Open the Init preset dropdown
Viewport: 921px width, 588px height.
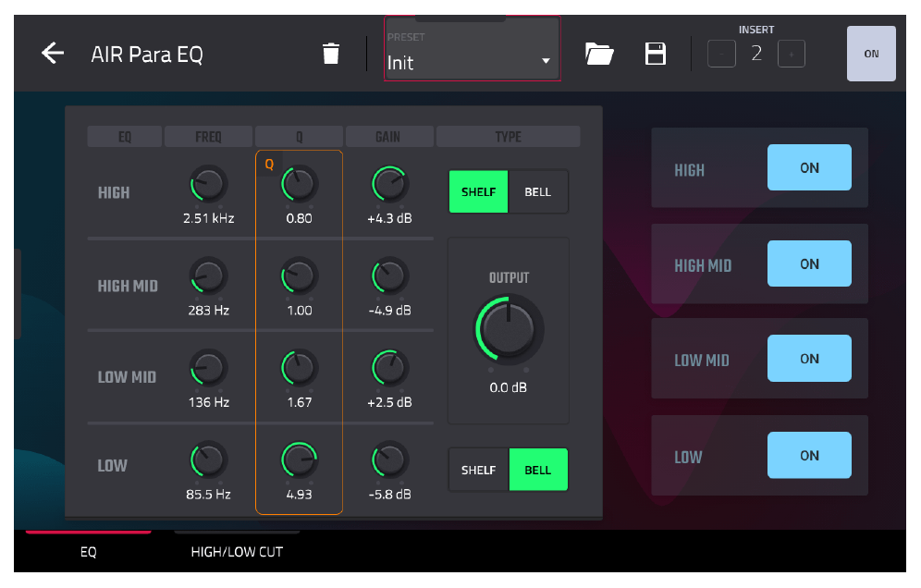pos(473,49)
